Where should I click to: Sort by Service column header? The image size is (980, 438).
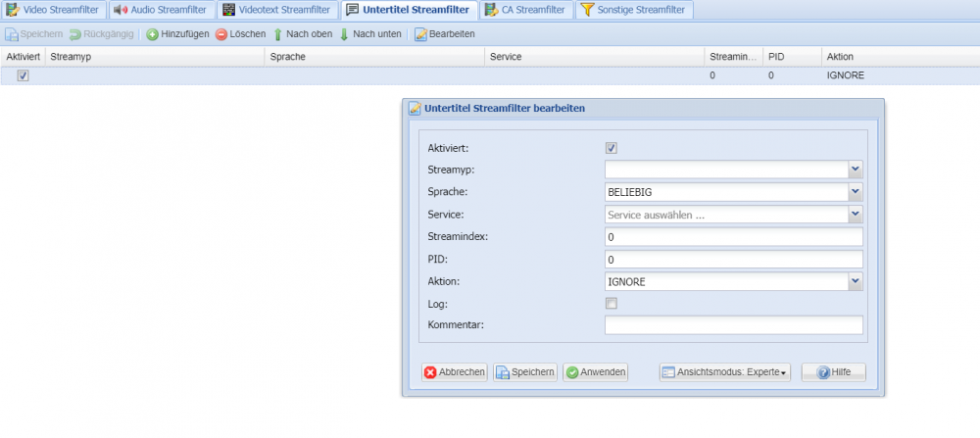(x=595, y=57)
